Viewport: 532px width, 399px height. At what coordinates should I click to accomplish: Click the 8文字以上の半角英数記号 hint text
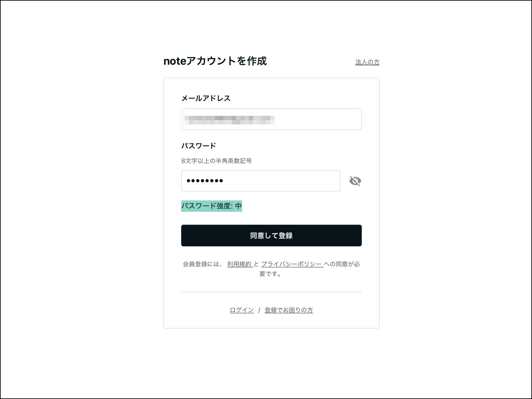(216, 161)
